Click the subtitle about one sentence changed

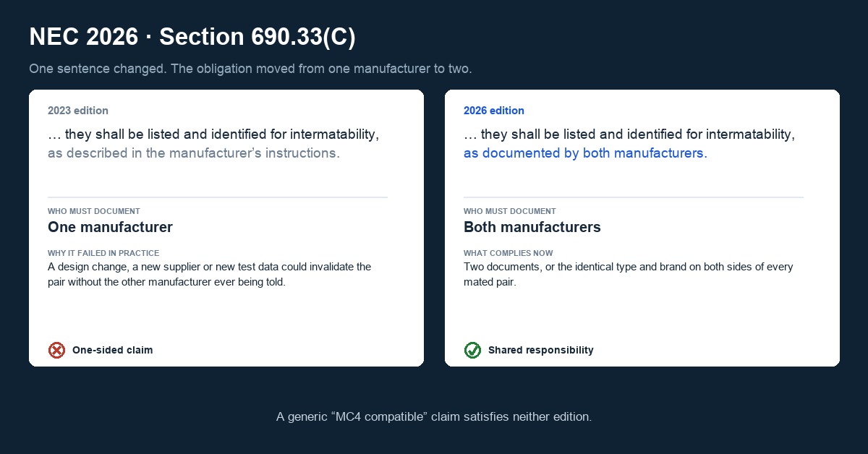pyautogui.click(x=250, y=69)
